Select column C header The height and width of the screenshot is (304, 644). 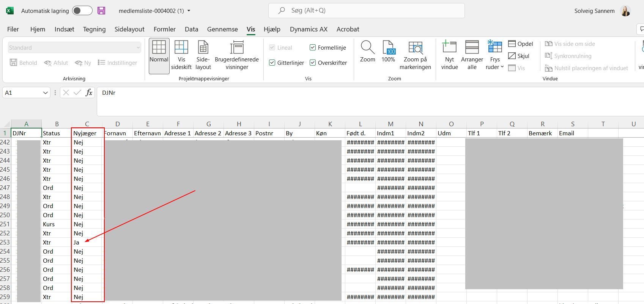(x=87, y=124)
